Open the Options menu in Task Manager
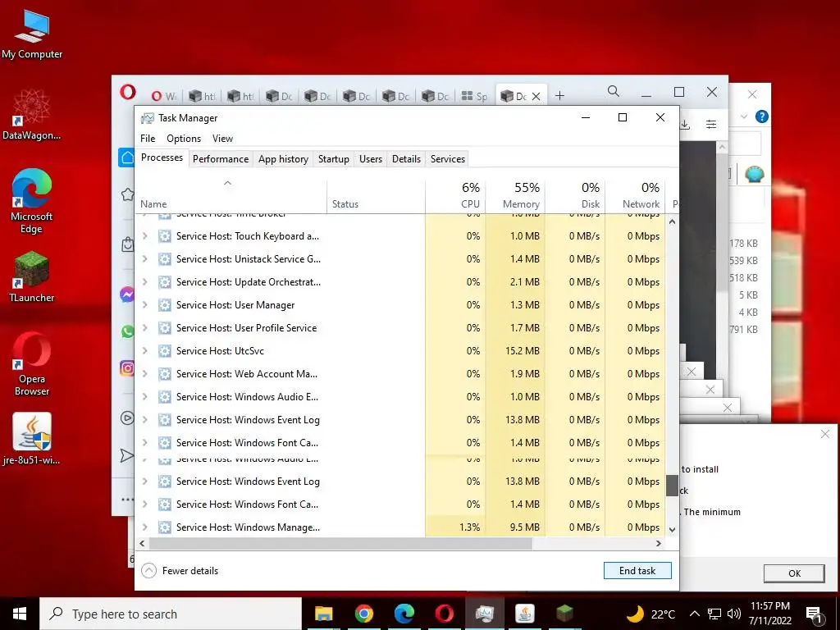Viewport: 840px width, 630px height. 184,138
